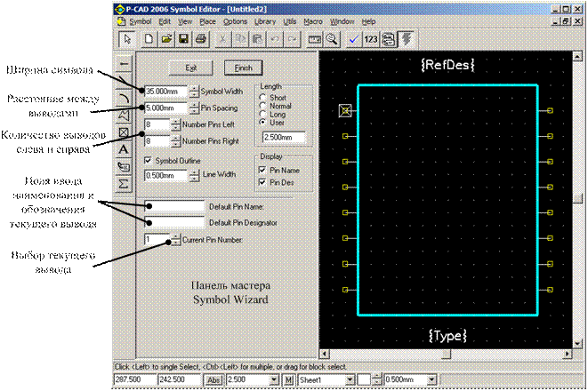
Task: Click the Paste toolbar icon
Action: (258, 39)
